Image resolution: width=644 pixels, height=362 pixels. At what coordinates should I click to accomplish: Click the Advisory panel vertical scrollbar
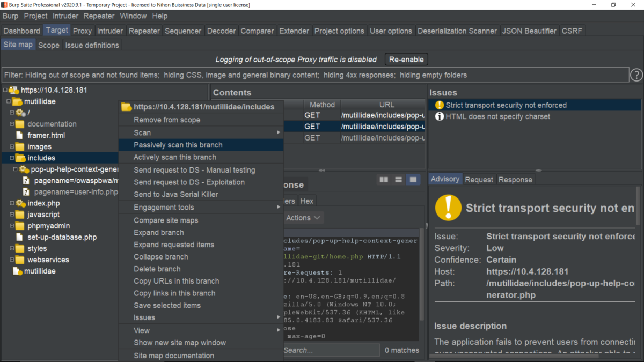638,205
